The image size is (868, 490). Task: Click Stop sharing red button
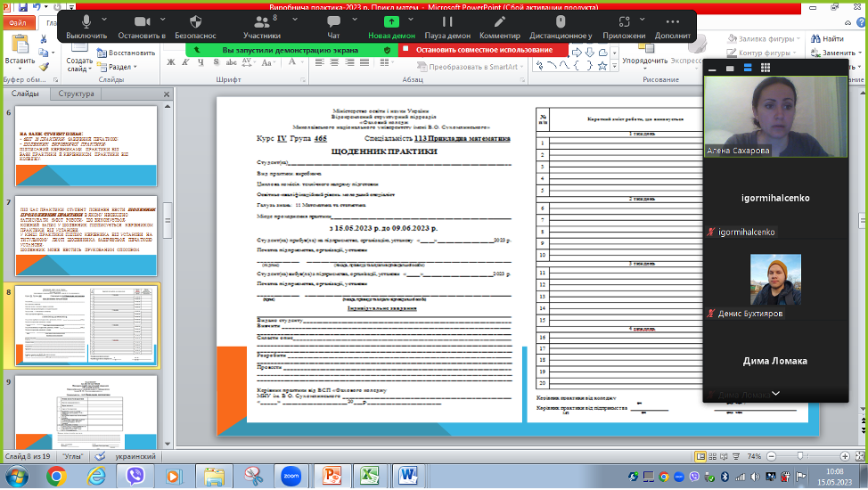pyautogui.click(x=483, y=50)
